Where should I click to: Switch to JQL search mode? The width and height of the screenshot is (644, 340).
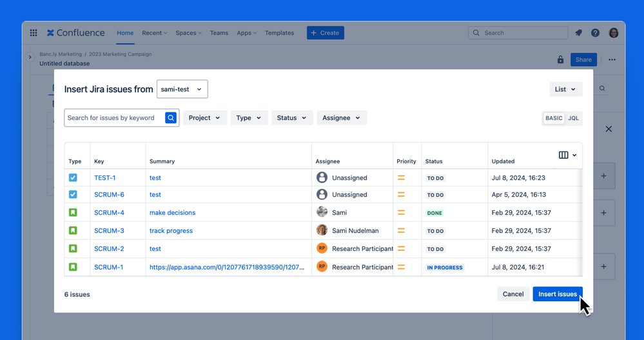pyautogui.click(x=573, y=118)
